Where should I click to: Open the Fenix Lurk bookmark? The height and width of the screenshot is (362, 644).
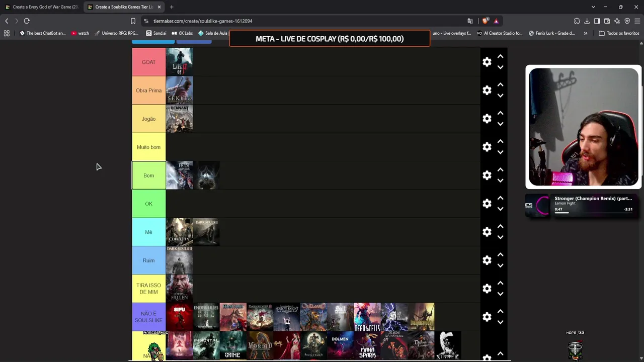tap(551, 33)
